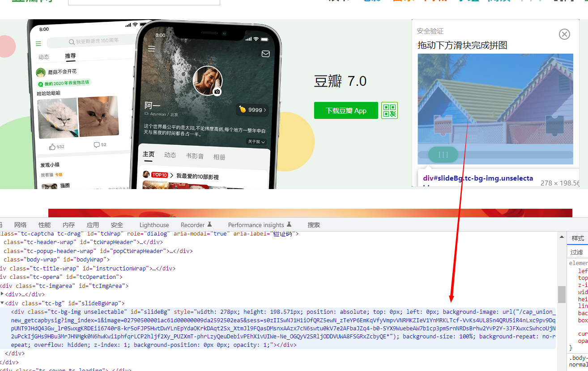Click the flask icon next to Performance insights
The width and height of the screenshot is (588, 371).
[x=289, y=224]
